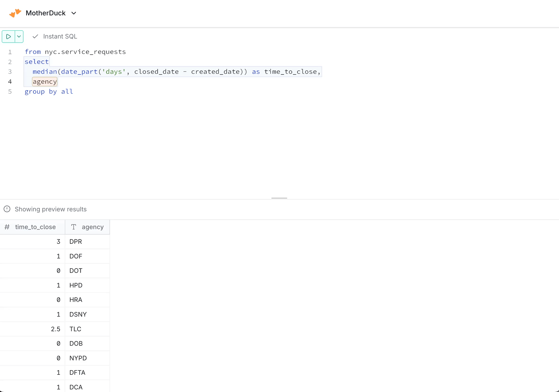Click line number 4 in editor gutter
This screenshot has height=392, width=559.
click(10, 82)
